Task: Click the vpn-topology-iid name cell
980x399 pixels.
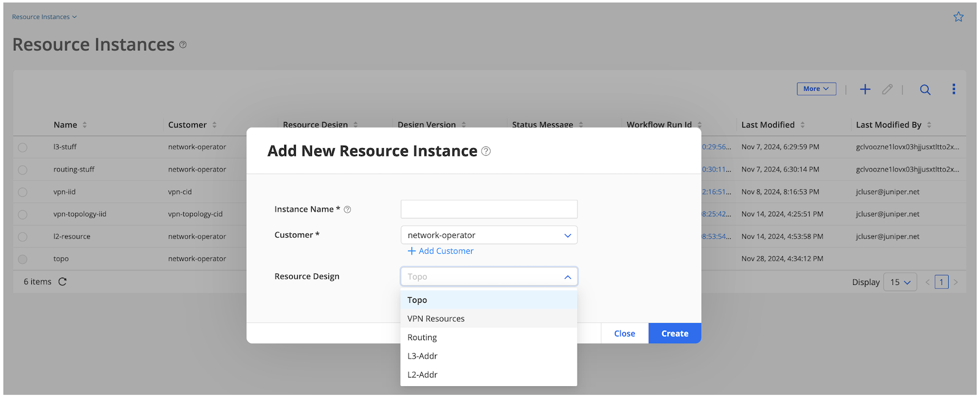Action: coord(80,215)
